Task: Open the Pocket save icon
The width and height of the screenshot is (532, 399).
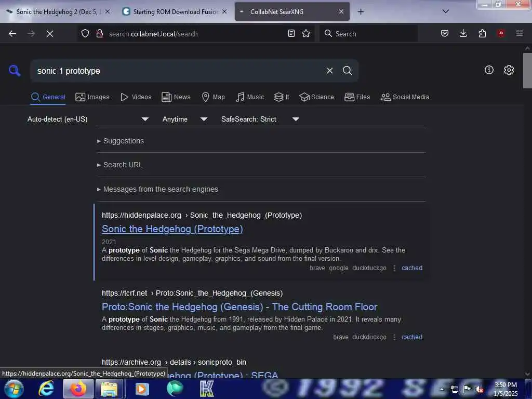Action: pyautogui.click(x=445, y=33)
